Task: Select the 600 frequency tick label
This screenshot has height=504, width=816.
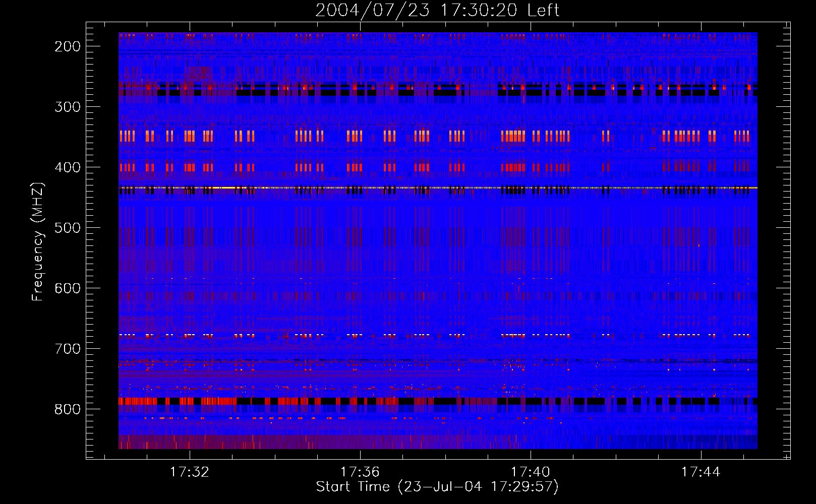Action: click(67, 288)
